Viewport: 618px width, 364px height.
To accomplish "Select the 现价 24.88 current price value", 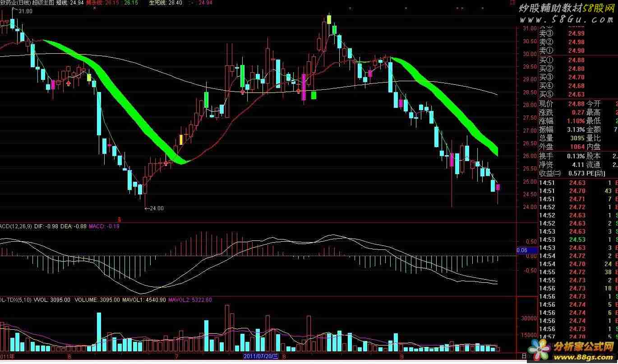I will [x=576, y=104].
